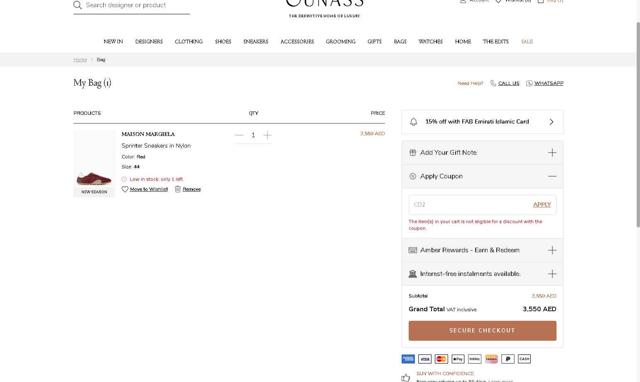
Task: Click Move to Wishlist link
Action: pyautogui.click(x=149, y=189)
